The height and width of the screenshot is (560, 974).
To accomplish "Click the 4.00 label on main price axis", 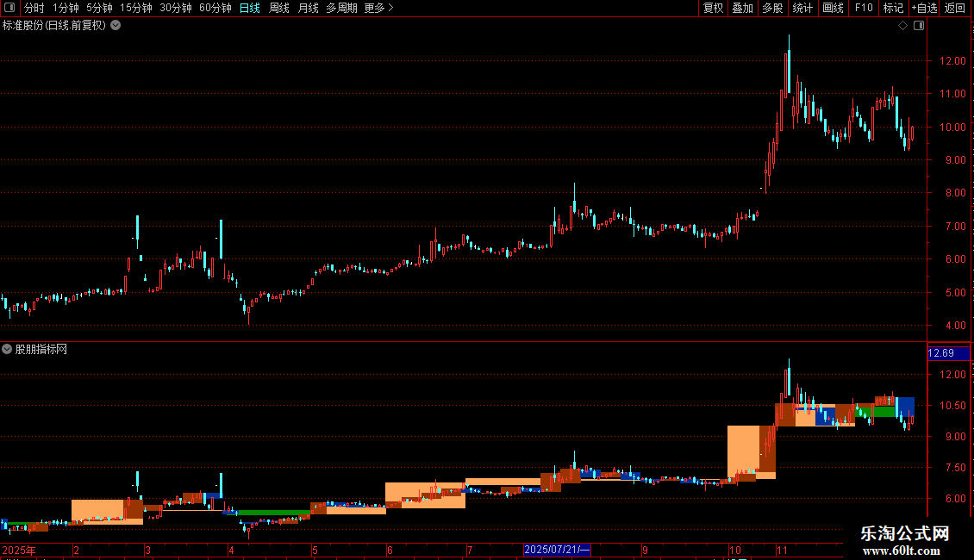I will click(955, 326).
